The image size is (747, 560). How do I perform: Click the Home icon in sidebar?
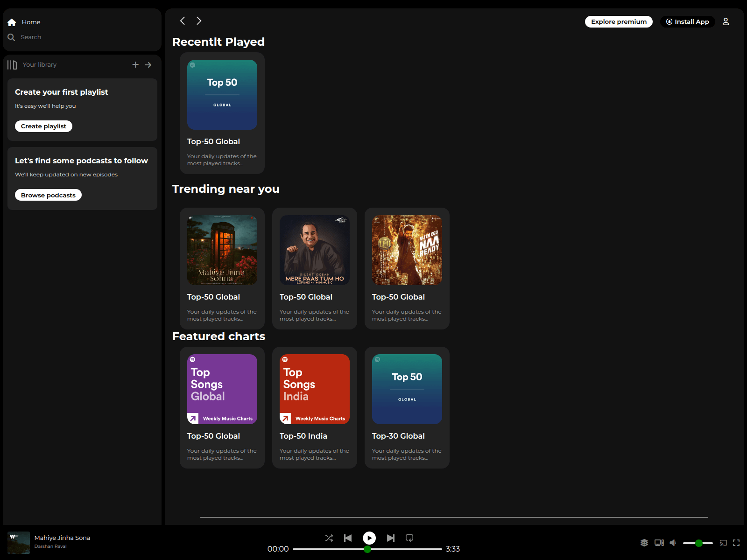[12, 22]
